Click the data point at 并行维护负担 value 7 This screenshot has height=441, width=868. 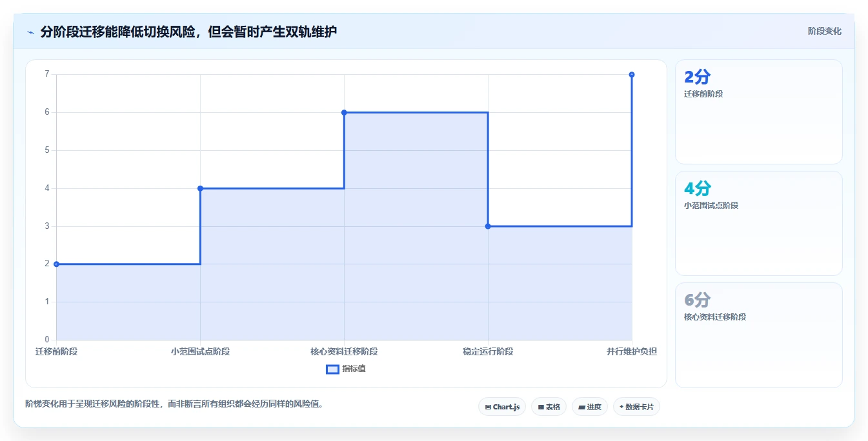point(632,75)
